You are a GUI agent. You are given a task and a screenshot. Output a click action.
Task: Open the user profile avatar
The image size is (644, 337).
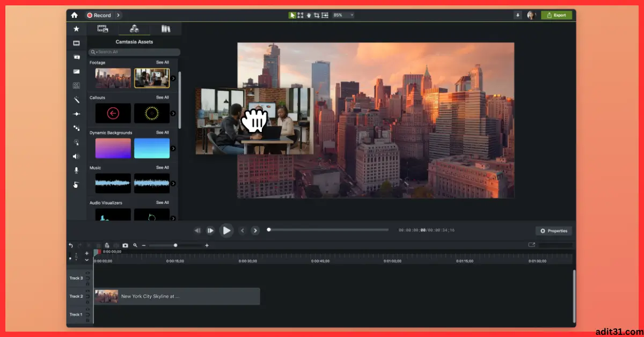tap(531, 15)
